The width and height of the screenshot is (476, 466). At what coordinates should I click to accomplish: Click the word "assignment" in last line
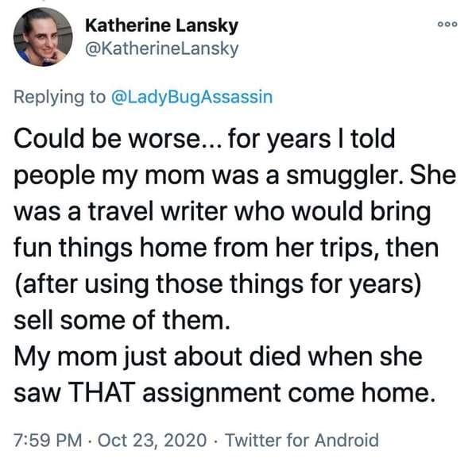tap(212, 394)
